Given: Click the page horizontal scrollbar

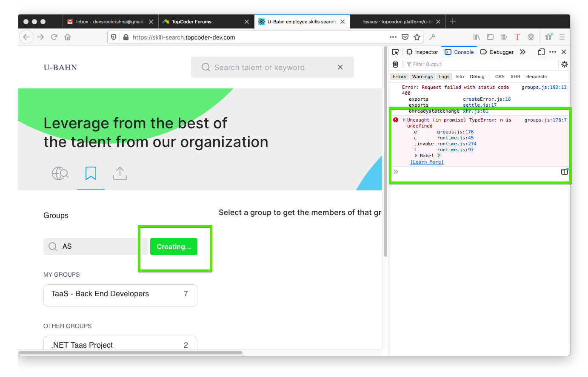Looking at the screenshot, I should pyautogui.click(x=130, y=353).
